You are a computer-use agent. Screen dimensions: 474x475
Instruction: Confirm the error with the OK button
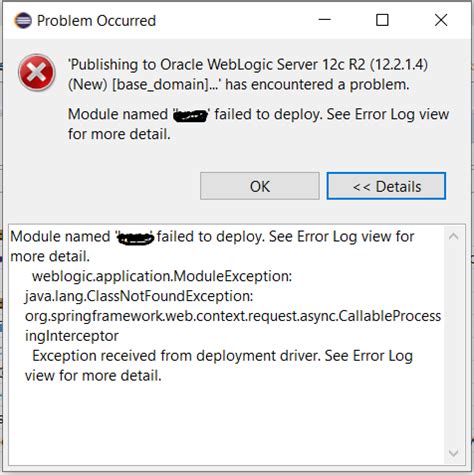pos(260,186)
